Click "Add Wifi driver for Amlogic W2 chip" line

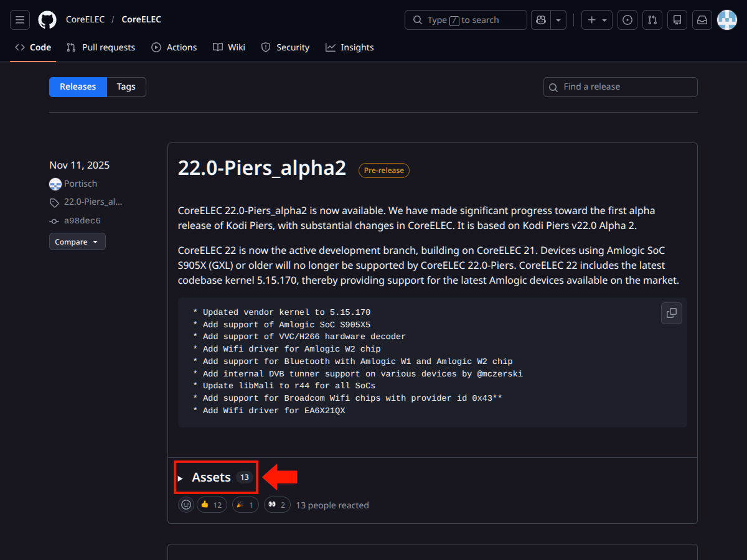click(287, 349)
